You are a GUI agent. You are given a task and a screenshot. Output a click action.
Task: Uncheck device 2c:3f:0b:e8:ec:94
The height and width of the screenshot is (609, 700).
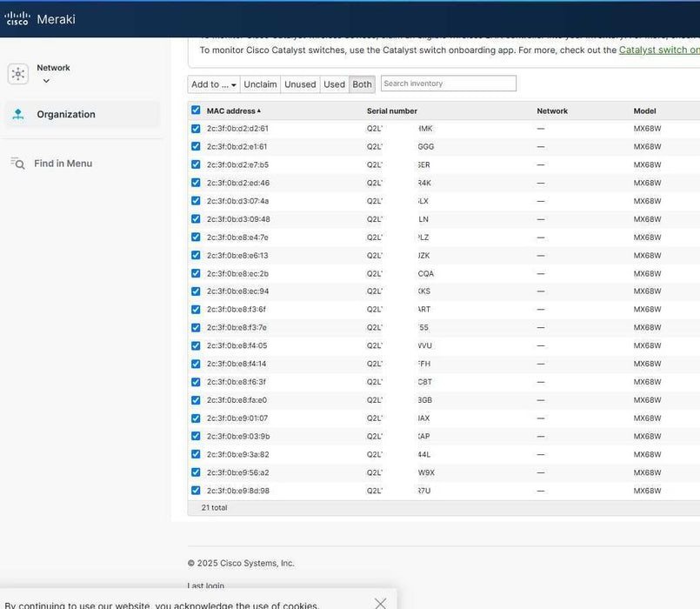point(196,291)
